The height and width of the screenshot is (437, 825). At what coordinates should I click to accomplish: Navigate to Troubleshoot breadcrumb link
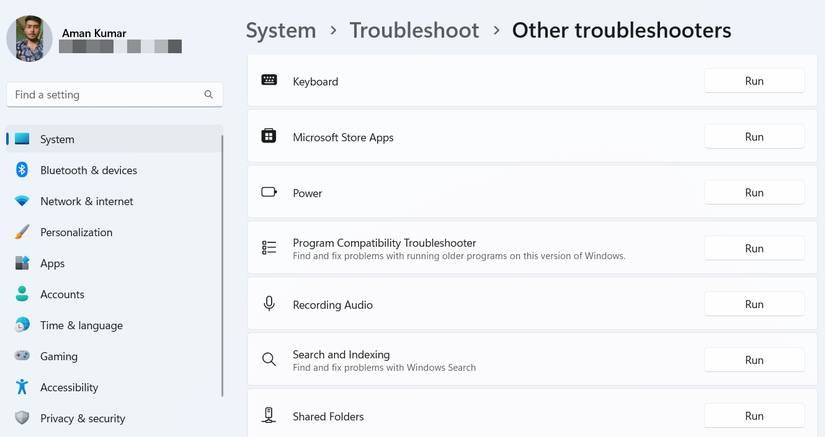pyautogui.click(x=414, y=30)
